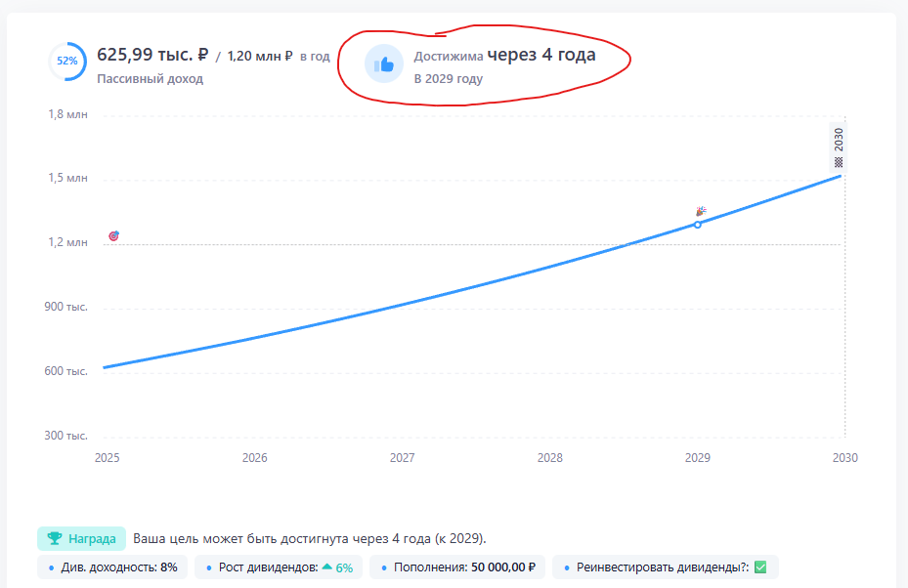908x588 pixels.
Task: Click the Достижима через 4 года text
Action: pyautogui.click(x=504, y=55)
